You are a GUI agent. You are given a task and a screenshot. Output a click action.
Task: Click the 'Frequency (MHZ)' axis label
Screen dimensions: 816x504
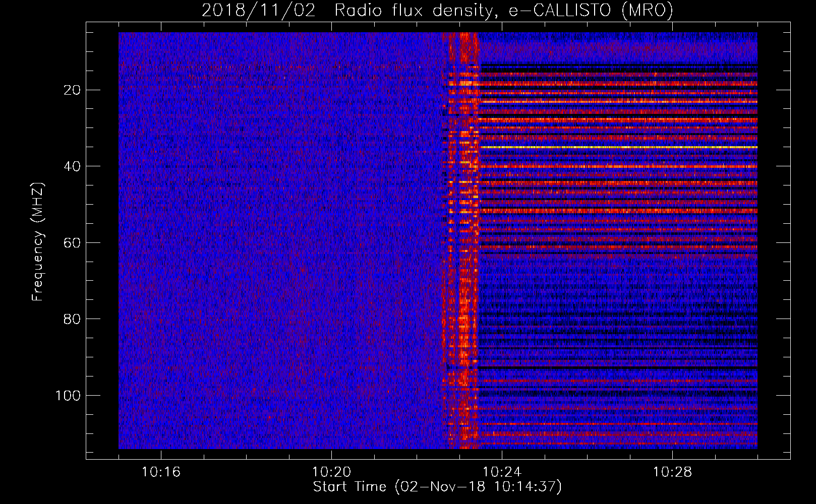tap(38, 242)
